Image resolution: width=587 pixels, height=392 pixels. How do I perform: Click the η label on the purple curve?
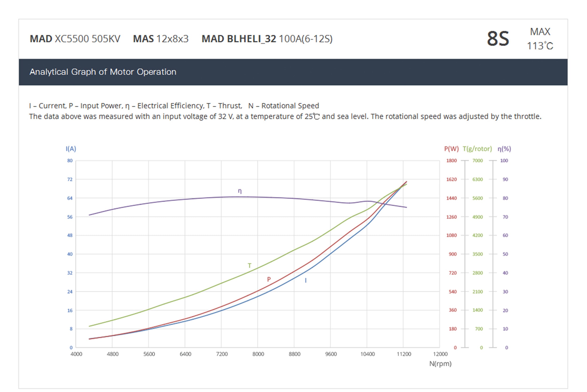pyautogui.click(x=239, y=191)
